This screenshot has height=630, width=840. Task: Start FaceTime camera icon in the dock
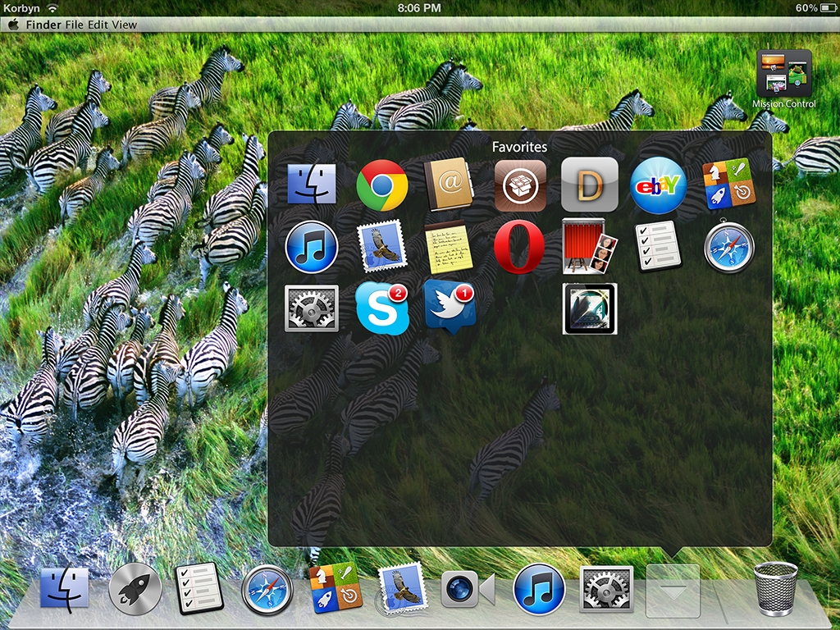click(x=468, y=589)
